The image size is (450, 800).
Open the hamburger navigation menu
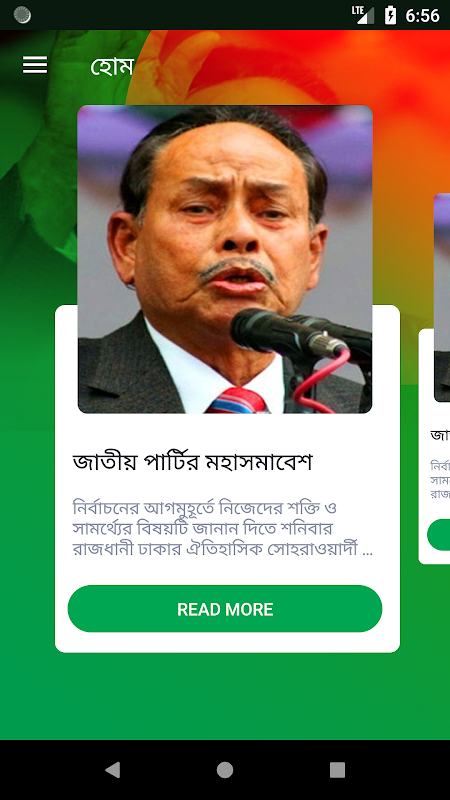point(35,65)
